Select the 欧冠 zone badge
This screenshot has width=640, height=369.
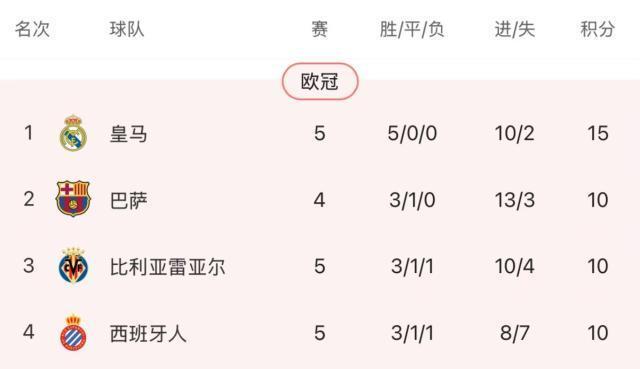[x=320, y=81]
